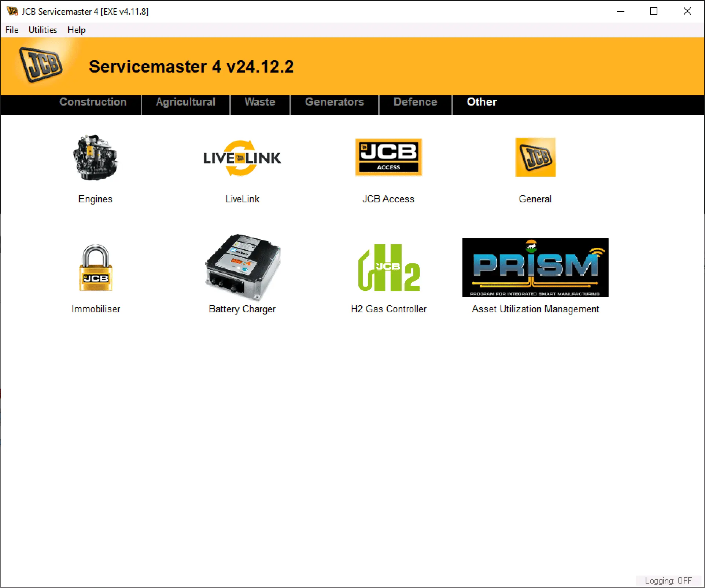Image resolution: width=705 pixels, height=588 pixels.
Task: Click the Battery Charger device icon
Action: coord(242,268)
